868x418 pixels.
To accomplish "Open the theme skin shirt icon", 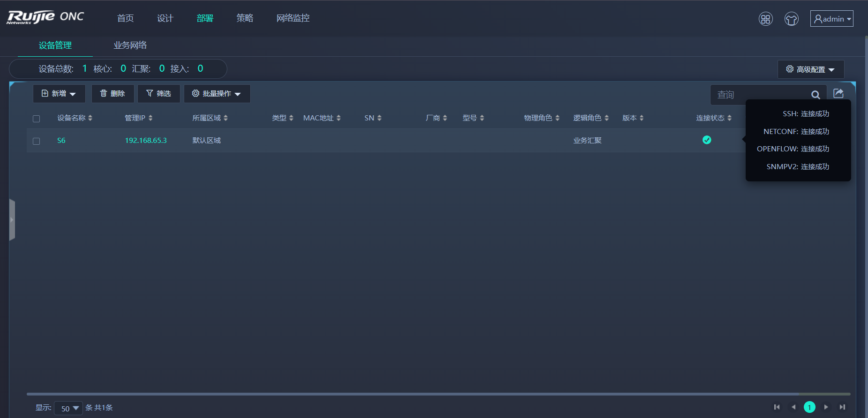I will pos(792,19).
